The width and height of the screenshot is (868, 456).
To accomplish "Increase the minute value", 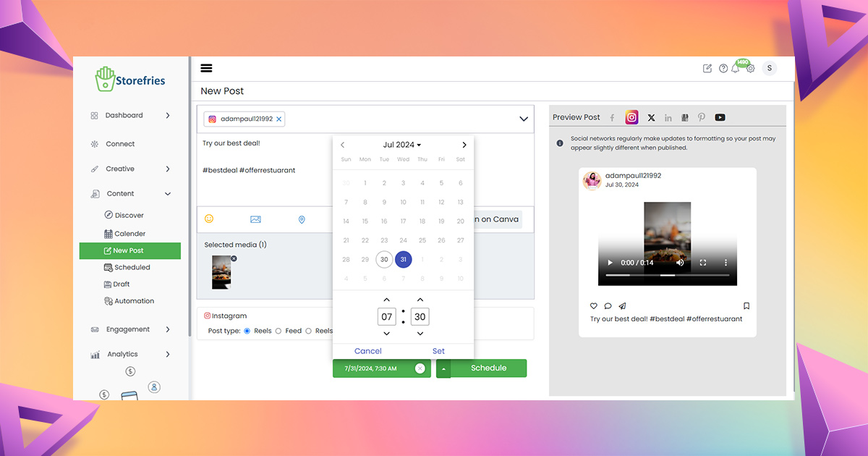I will point(420,300).
